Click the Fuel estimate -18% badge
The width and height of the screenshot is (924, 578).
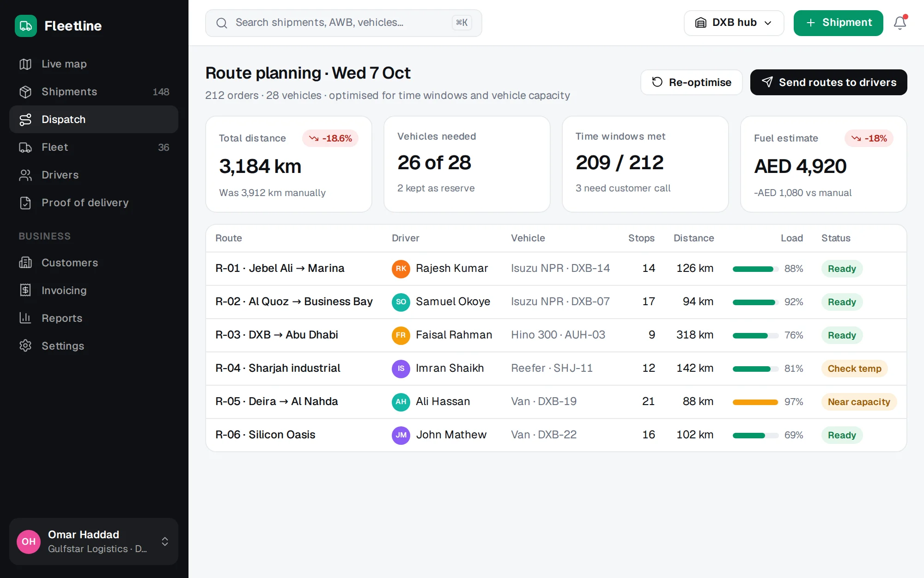click(869, 138)
